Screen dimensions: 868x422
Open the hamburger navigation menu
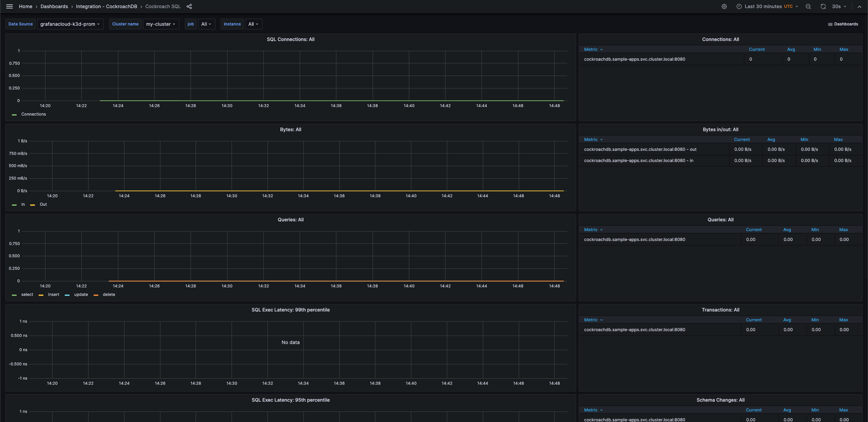coord(9,6)
